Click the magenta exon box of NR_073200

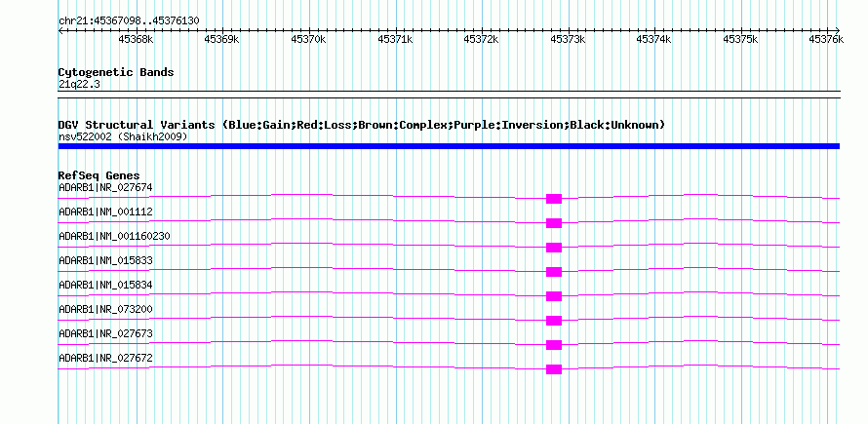(554, 321)
